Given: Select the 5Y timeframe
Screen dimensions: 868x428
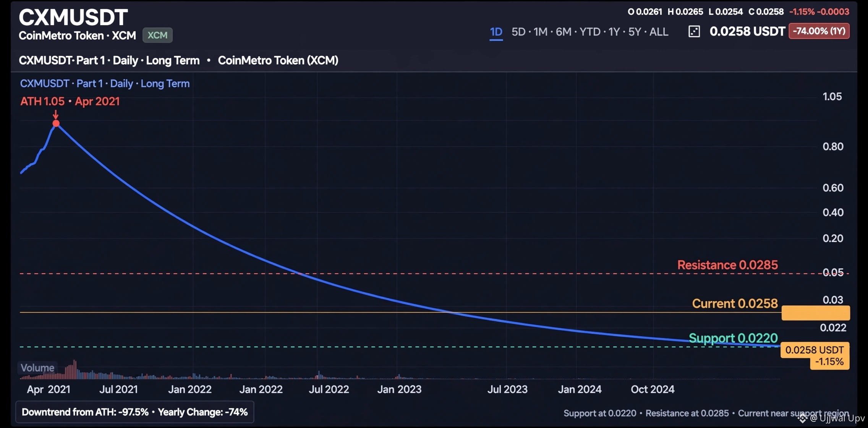Looking at the screenshot, I should click(635, 32).
